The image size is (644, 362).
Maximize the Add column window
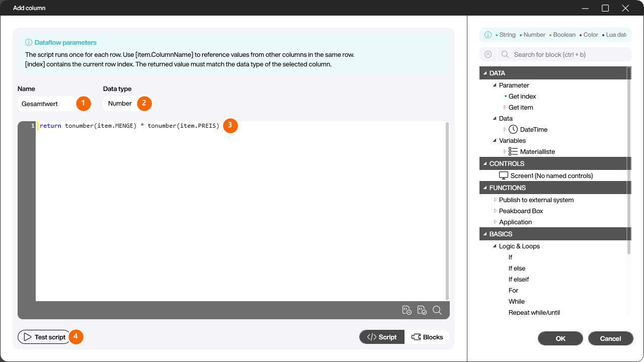click(605, 8)
